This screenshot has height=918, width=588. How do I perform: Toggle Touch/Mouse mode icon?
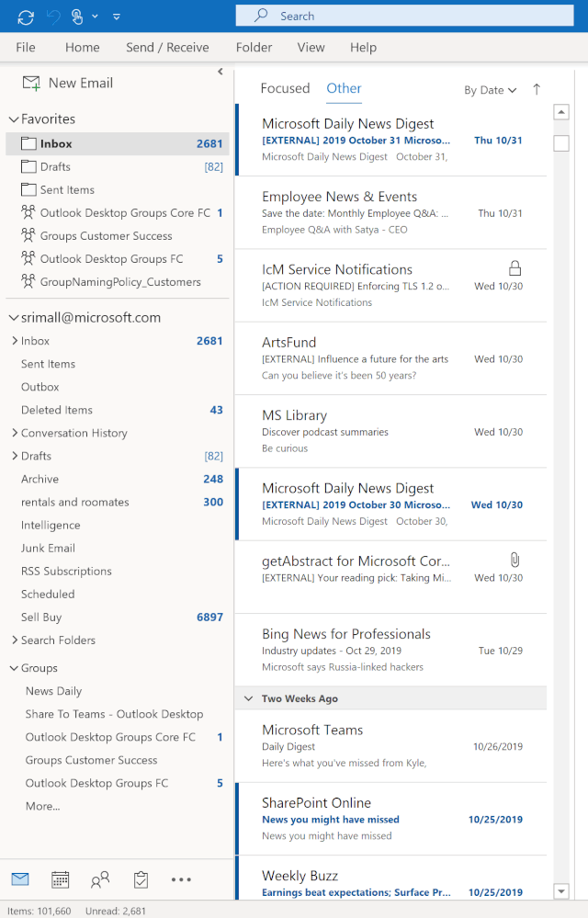(x=77, y=17)
